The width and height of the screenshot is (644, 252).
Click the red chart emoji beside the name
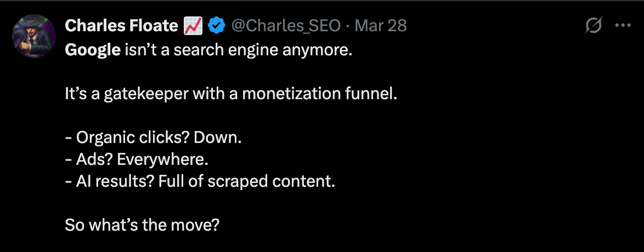click(193, 25)
